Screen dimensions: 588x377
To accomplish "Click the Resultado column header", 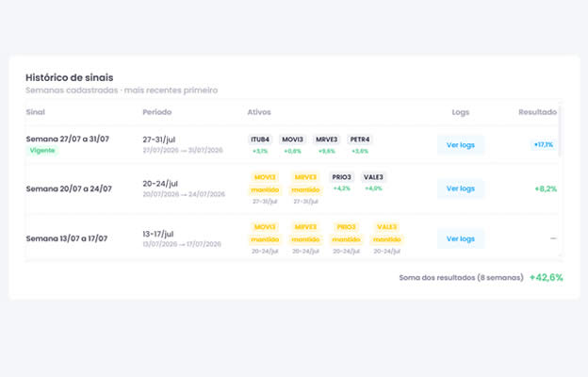I will click(537, 112).
